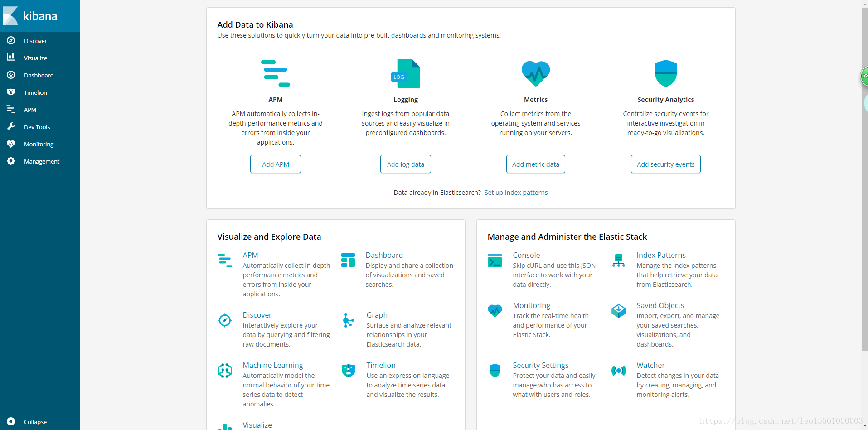Open Dashboard link in explore section

click(384, 255)
